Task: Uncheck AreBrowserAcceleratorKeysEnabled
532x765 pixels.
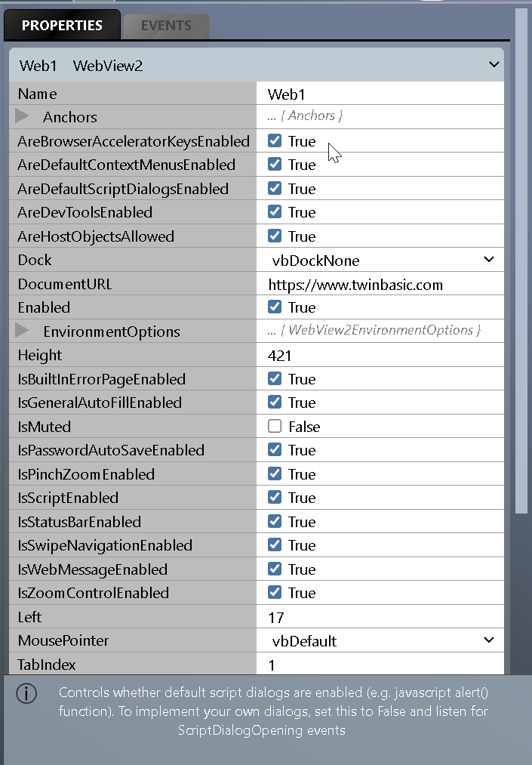Action: pos(275,140)
